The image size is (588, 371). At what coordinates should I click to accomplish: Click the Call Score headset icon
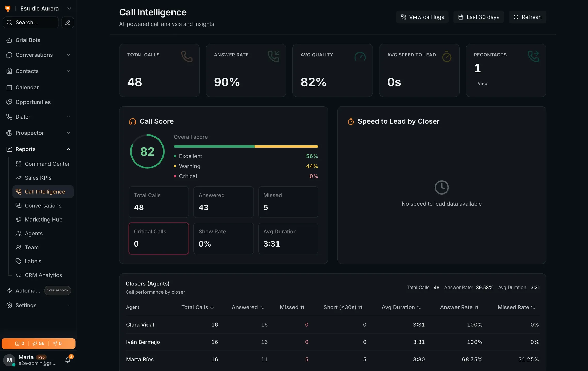[x=133, y=121]
